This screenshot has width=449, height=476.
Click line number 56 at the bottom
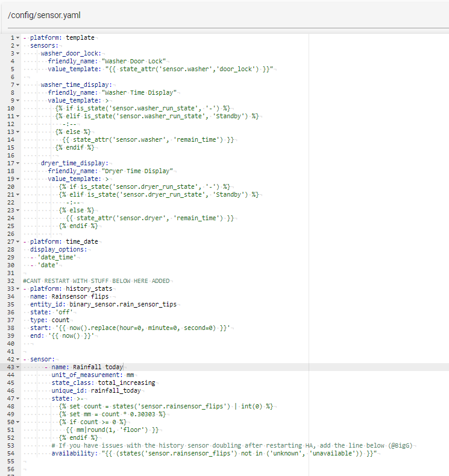click(11, 469)
